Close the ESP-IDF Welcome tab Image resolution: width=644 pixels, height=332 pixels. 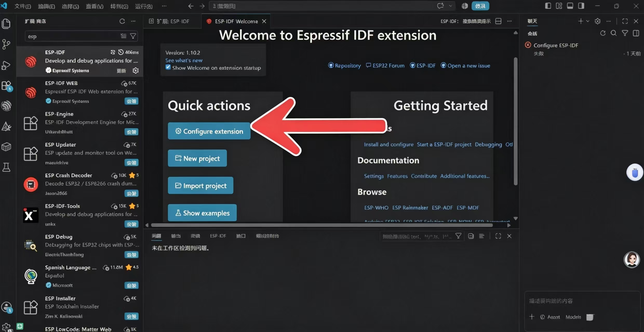point(264,21)
